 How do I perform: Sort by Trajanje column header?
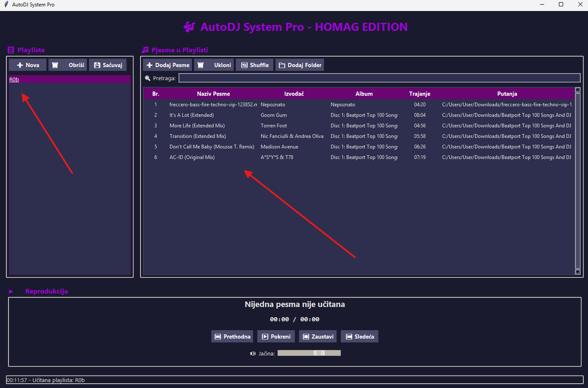click(x=420, y=94)
